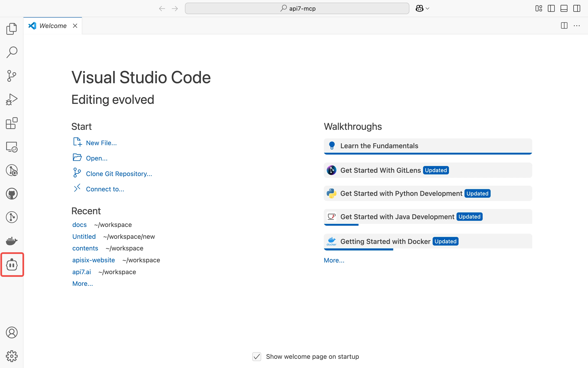Click the Docker whale walkthrough logo
The image size is (588, 368).
(331, 241)
